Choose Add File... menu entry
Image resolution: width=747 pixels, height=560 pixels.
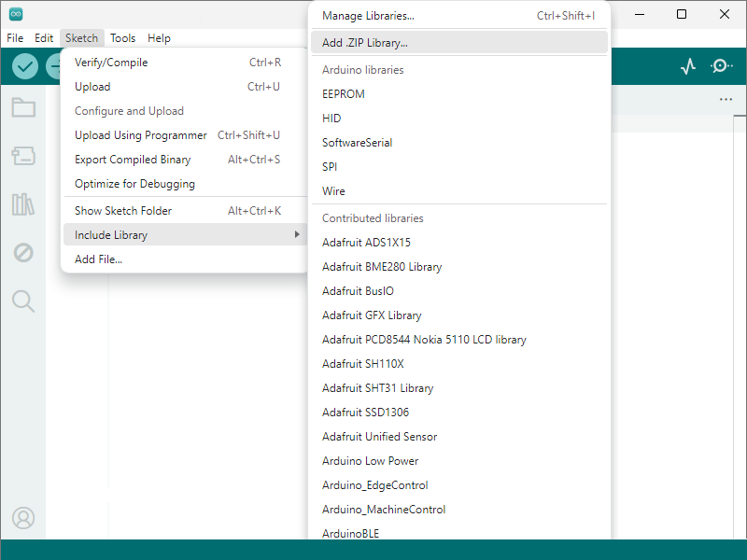(x=185, y=259)
